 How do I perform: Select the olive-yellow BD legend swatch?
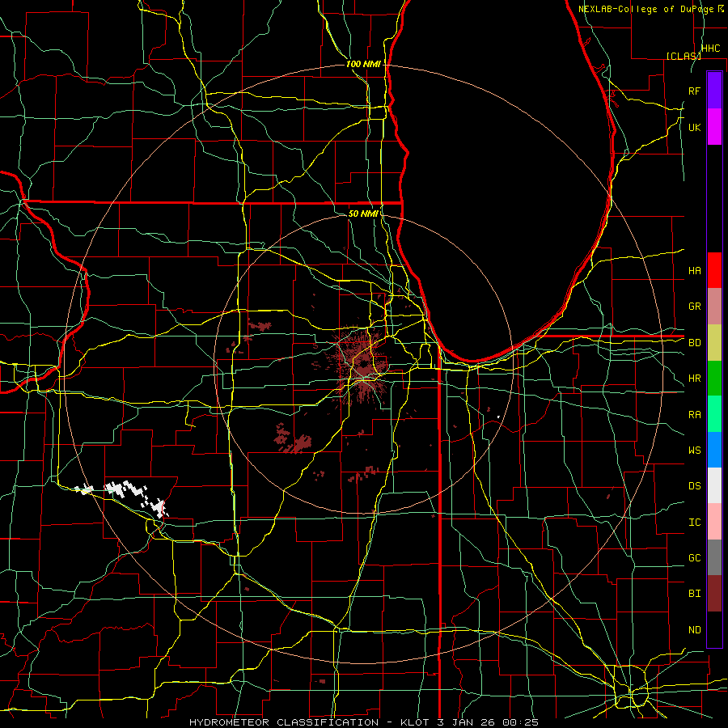(714, 343)
